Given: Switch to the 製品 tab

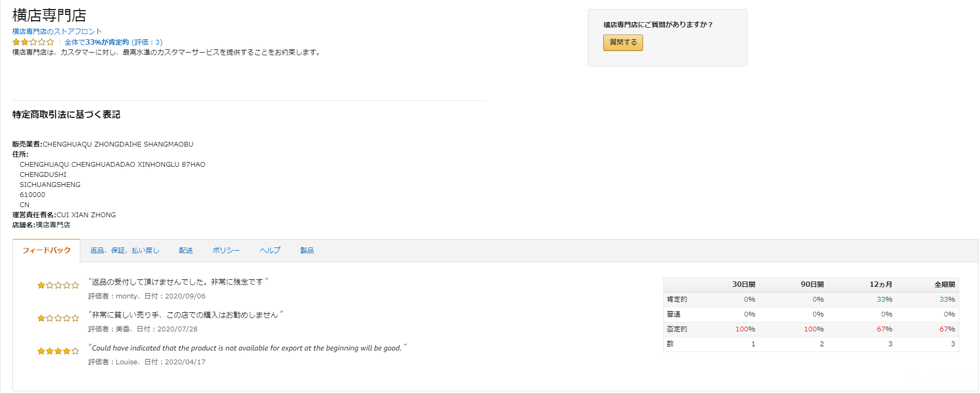Looking at the screenshot, I should (x=307, y=251).
